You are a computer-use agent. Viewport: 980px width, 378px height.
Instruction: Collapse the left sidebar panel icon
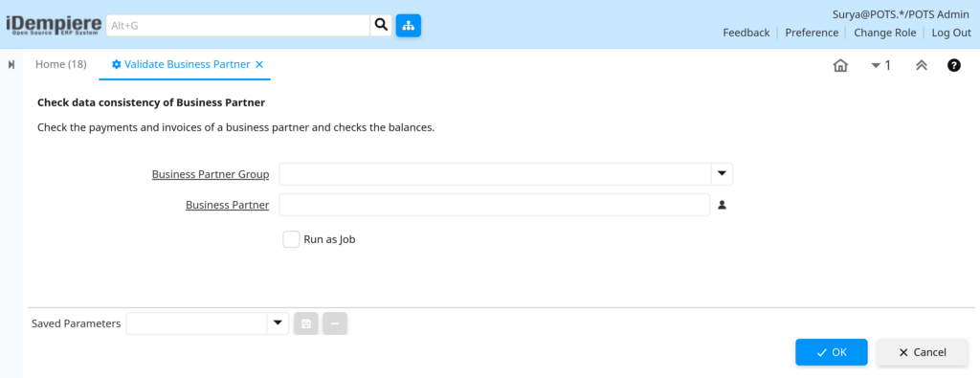tap(11, 65)
